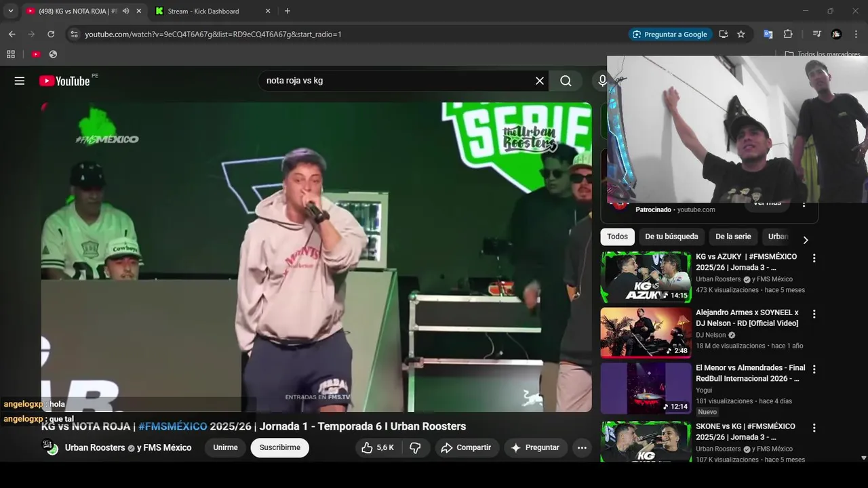Open Preguntar AI assistant button
Screen dimensions: 868x488
pyautogui.click(x=536, y=447)
